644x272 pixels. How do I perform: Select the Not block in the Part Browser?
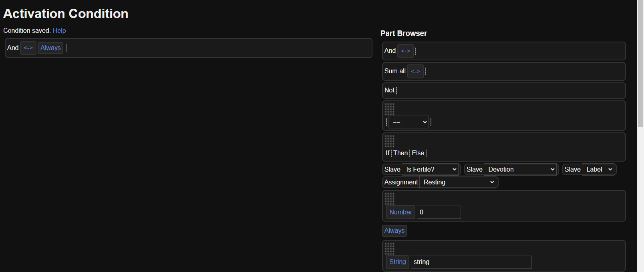(389, 90)
